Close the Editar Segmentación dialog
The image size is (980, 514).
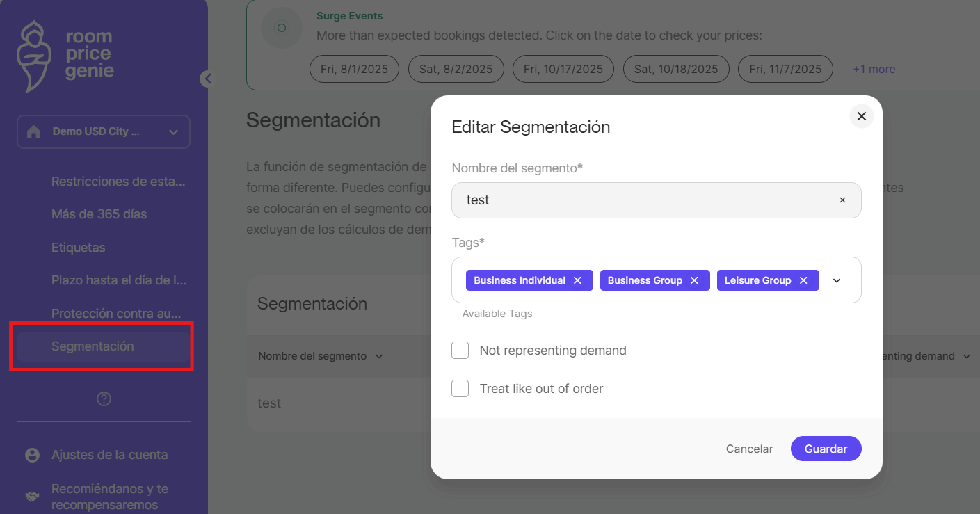click(861, 116)
